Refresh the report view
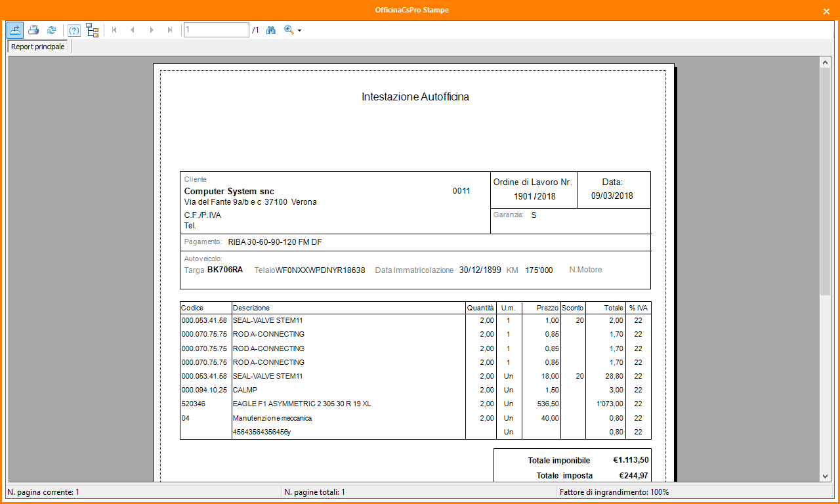The height and width of the screenshot is (504, 840). pos(51,30)
